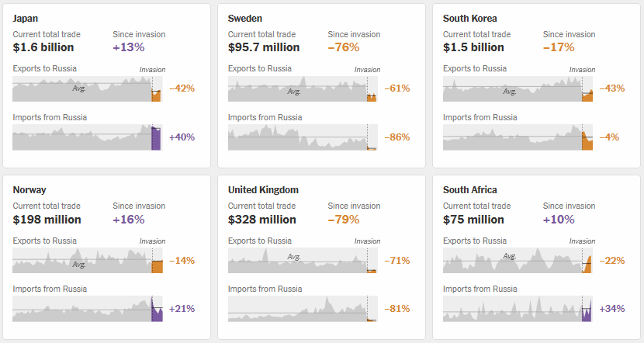The image size is (644, 343).
Task: Click the Norway card heading
Action: [x=29, y=189]
